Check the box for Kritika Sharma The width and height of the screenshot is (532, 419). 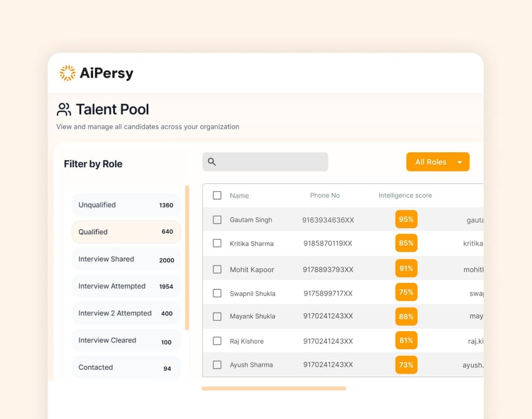217,243
